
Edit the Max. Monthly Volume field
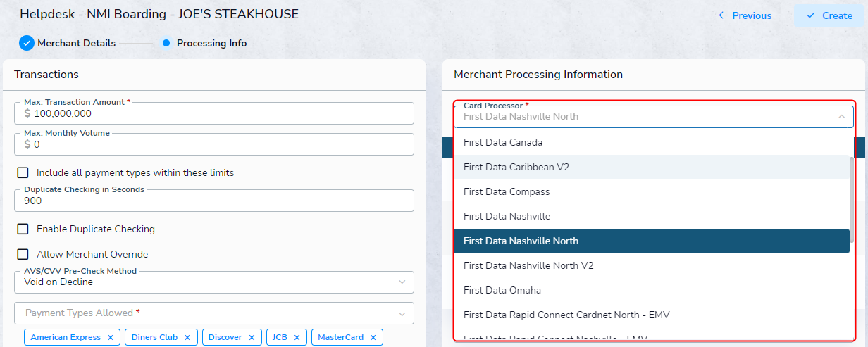pyautogui.click(x=214, y=144)
